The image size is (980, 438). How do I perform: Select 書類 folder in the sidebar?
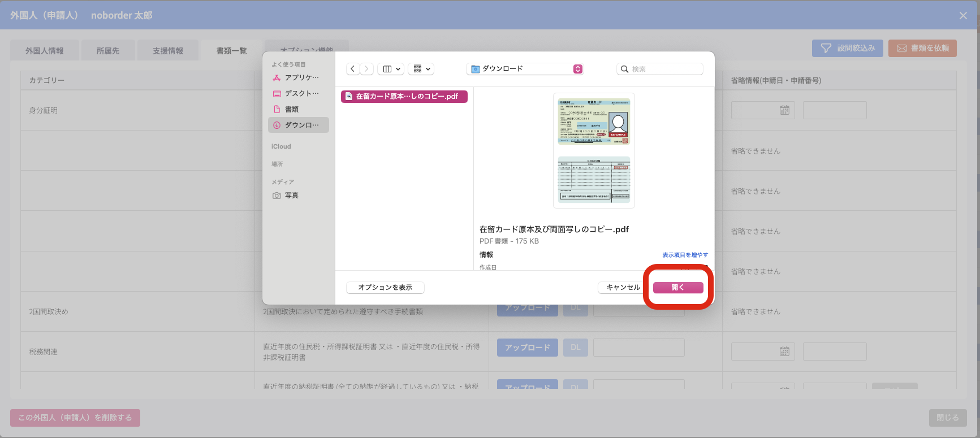pyautogui.click(x=292, y=109)
